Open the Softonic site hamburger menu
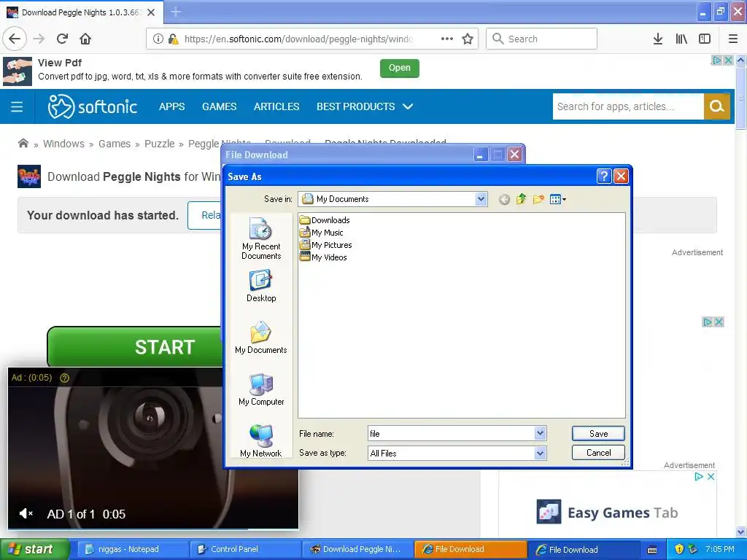The height and width of the screenshot is (560, 747). pyautogui.click(x=17, y=106)
